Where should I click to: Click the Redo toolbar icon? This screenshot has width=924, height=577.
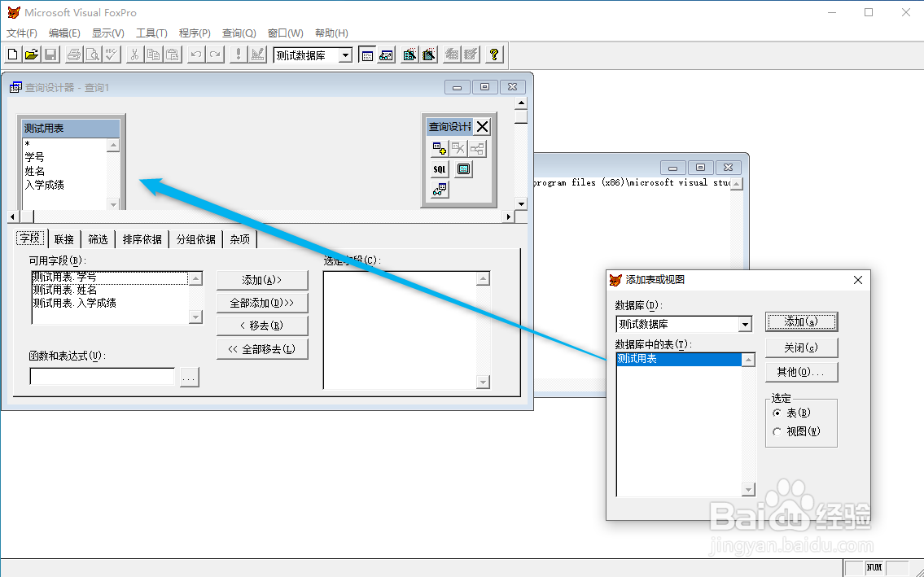(x=215, y=55)
